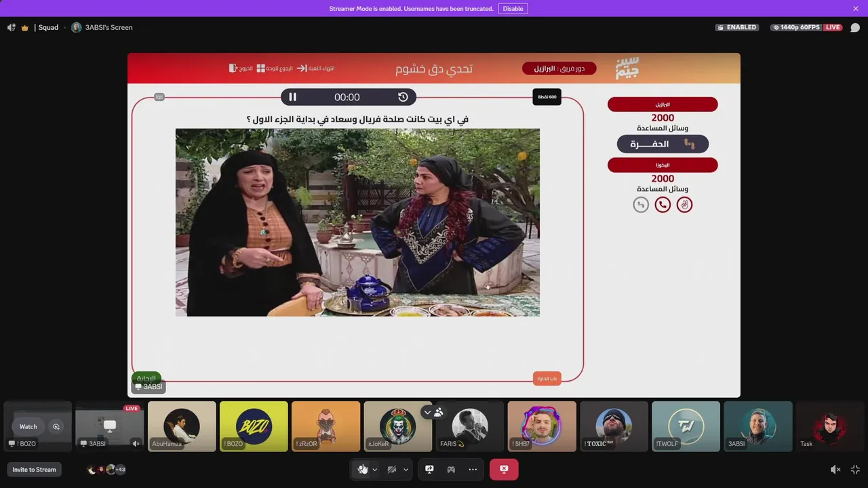This screenshot has height=488, width=868.
Task: Select zRzOR participant tile
Action: (325, 426)
